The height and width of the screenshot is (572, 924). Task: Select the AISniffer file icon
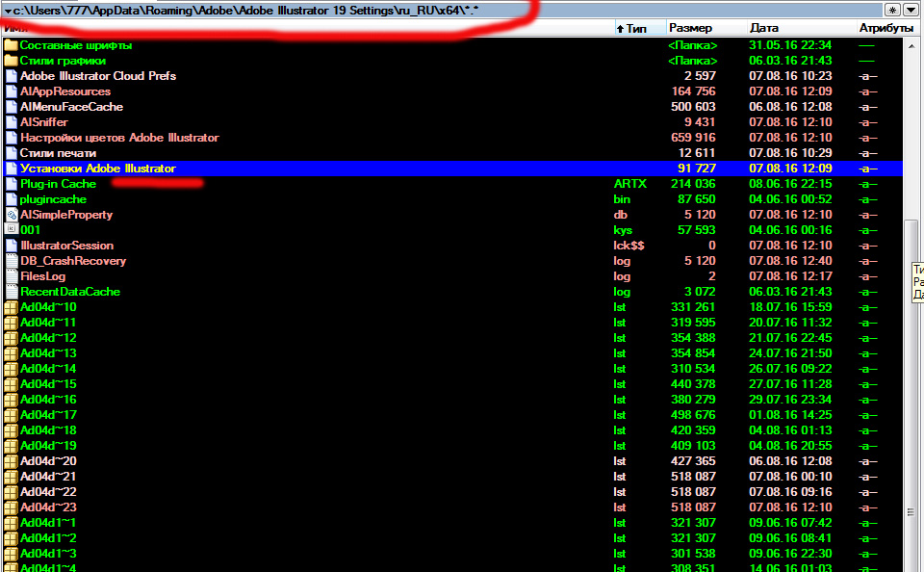[x=12, y=122]
